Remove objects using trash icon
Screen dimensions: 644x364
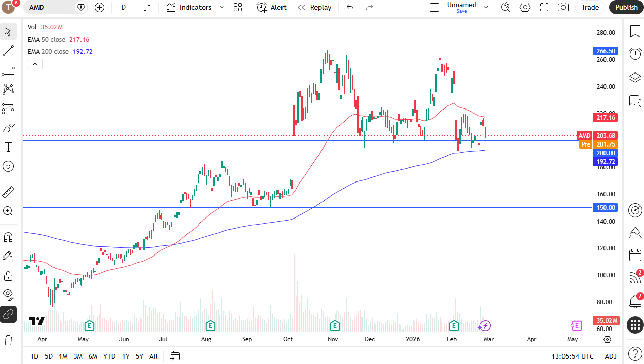click(8, 340)
